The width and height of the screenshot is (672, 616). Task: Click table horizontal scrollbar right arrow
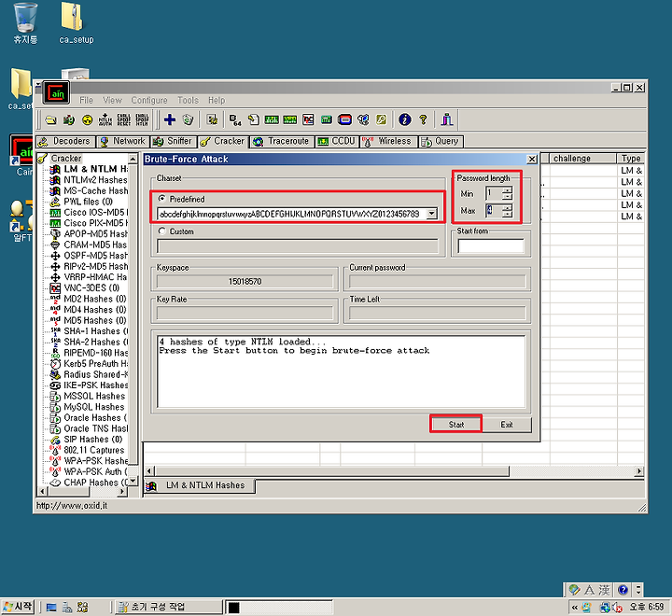[x=639, y=471]
